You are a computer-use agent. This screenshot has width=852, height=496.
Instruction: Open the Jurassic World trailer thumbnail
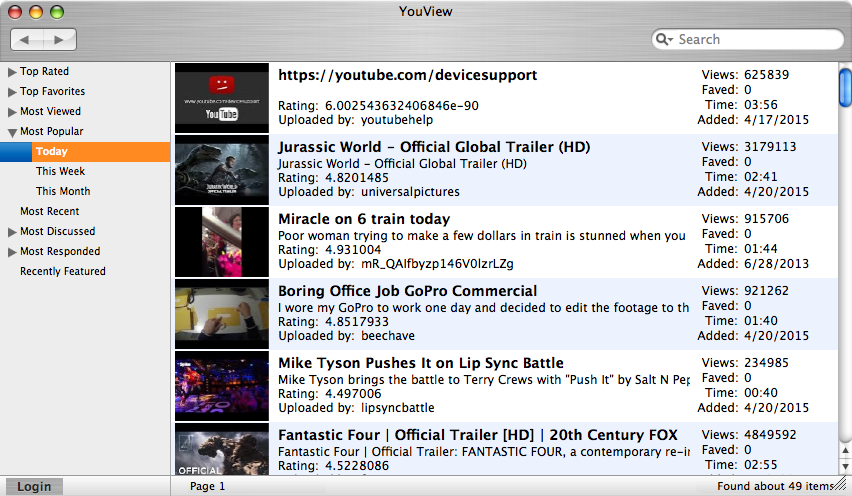[x=222, y=170]
